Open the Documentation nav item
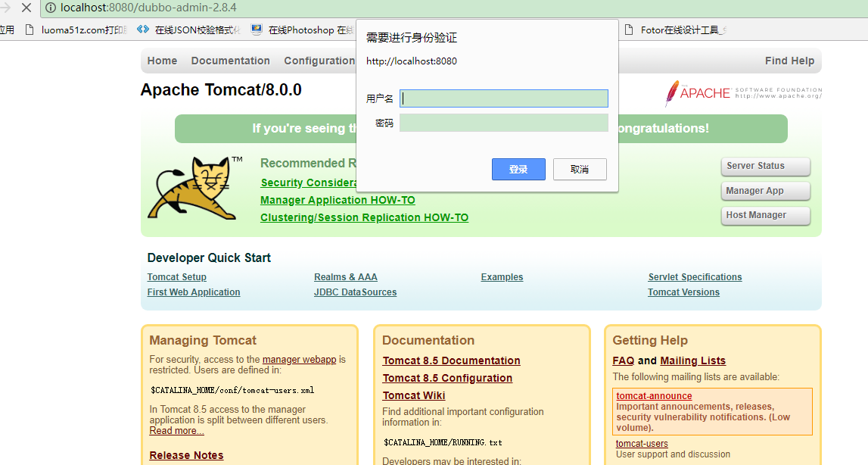 [230, 61]
